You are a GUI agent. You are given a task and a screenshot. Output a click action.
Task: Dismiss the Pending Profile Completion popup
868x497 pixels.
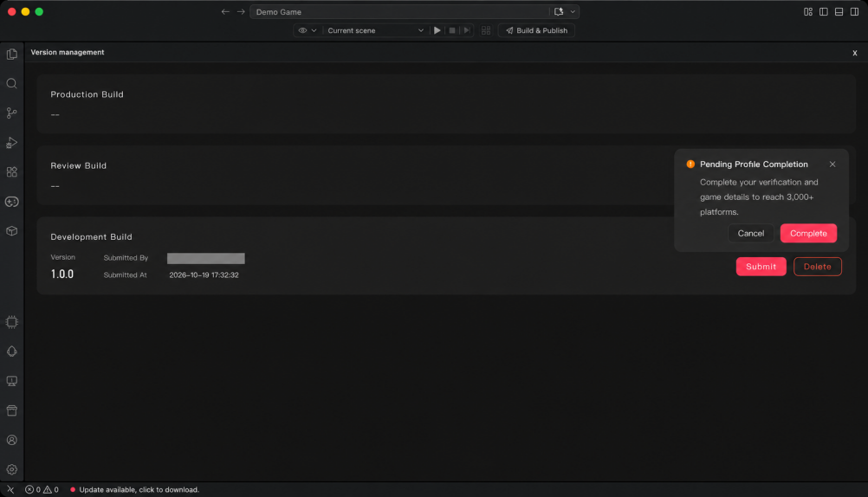coord(832,165)
